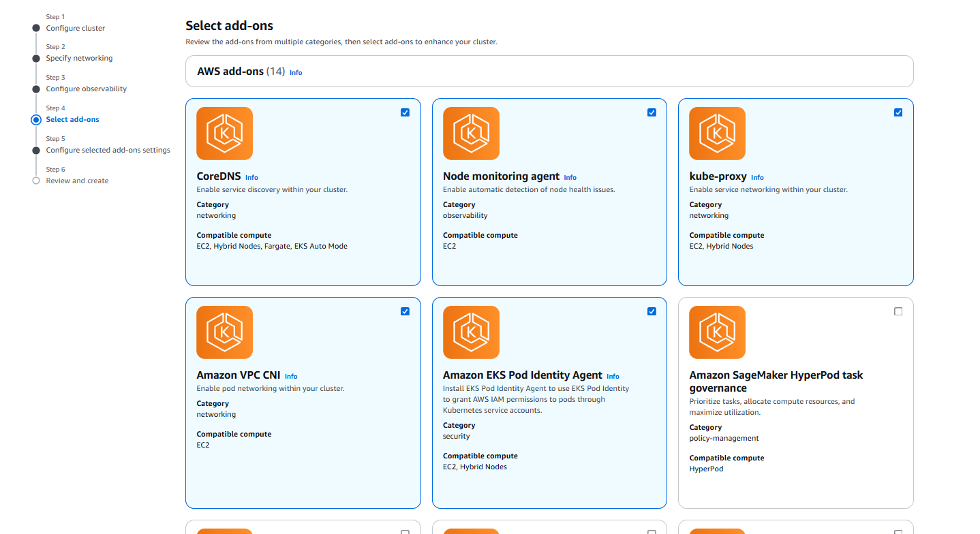Show Info for Node monitoring agent
The width and height of the screenshot is (980, 534).
(570, 177)
